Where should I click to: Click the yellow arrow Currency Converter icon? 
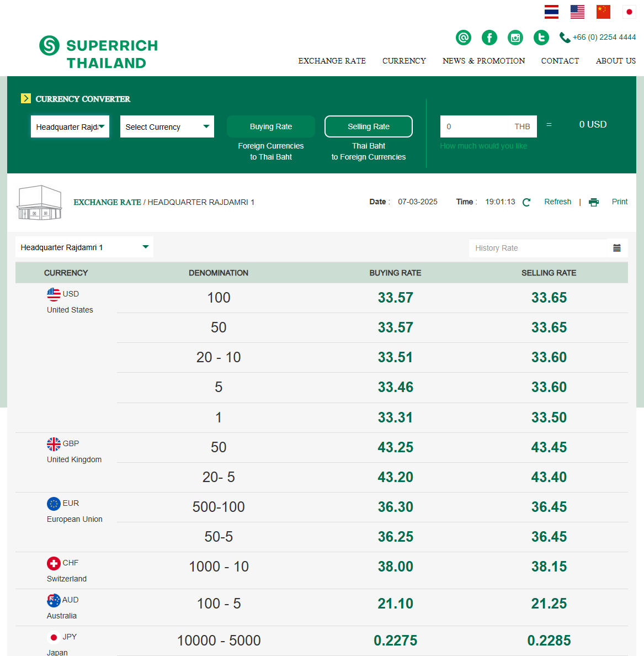[x=26, y=98]
